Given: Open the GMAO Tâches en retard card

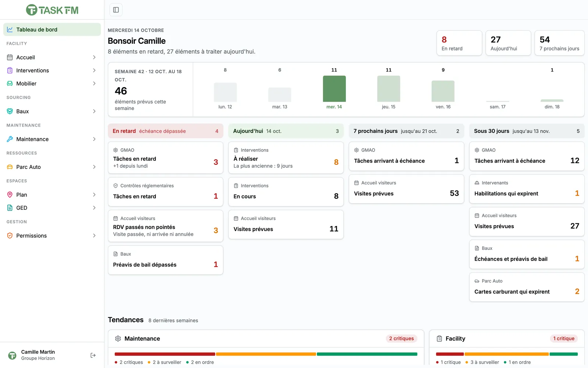Looking at the screenshot, I should [x=165, y=158].
